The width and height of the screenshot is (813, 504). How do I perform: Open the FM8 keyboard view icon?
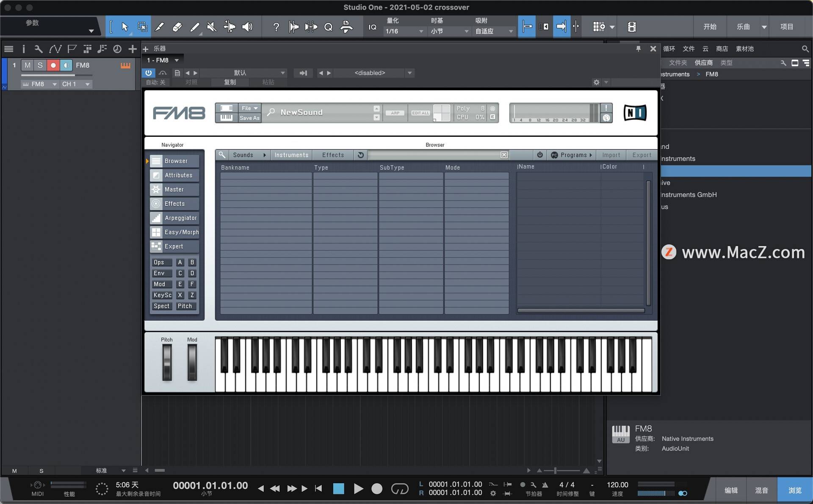click(x=227, y=118)
